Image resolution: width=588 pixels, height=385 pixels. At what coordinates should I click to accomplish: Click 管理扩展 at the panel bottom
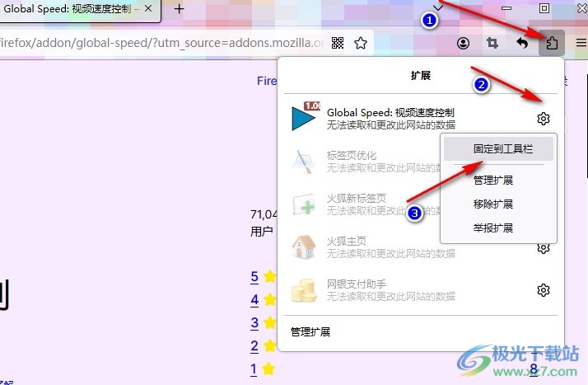(310, 331)
